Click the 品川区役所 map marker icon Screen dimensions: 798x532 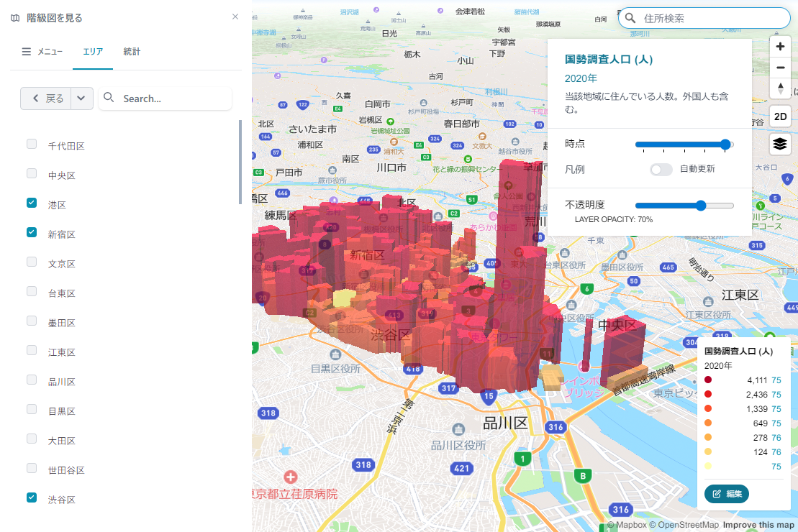click(x=458, y=429)
